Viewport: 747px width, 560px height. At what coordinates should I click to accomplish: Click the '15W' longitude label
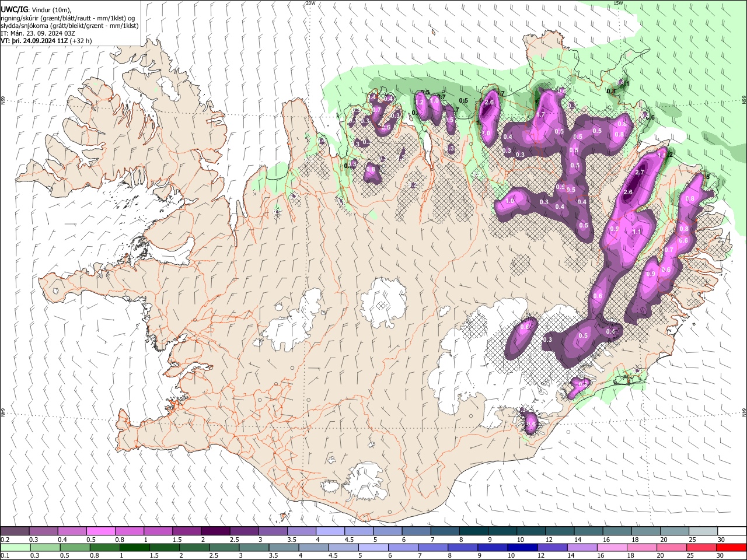click(619, 3)
